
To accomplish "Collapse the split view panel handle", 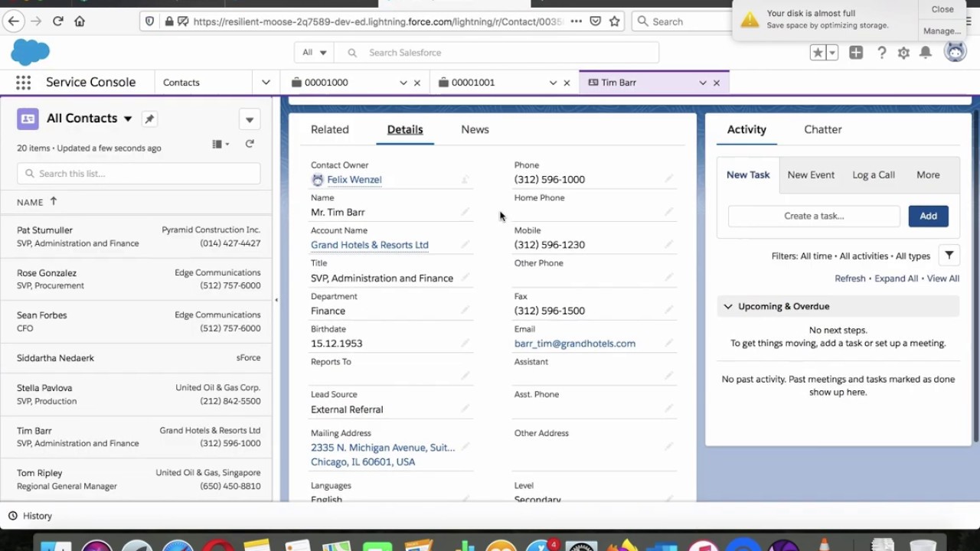I will [x=276, y=300].
